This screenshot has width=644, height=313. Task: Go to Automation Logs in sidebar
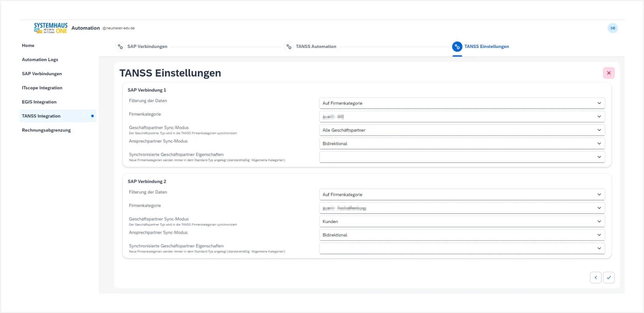pos(40,60)
